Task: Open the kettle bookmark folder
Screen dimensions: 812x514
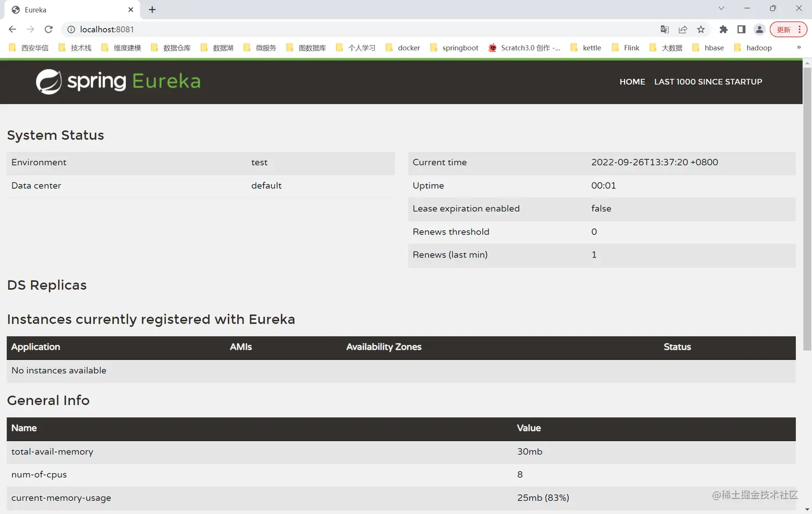Action: coord(586,48)
